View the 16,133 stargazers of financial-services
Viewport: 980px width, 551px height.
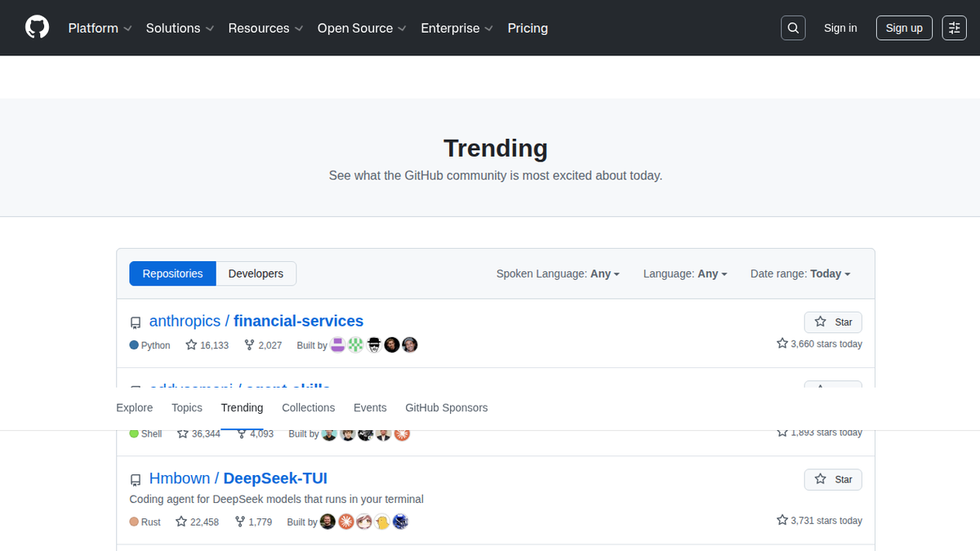click(207, 345)
